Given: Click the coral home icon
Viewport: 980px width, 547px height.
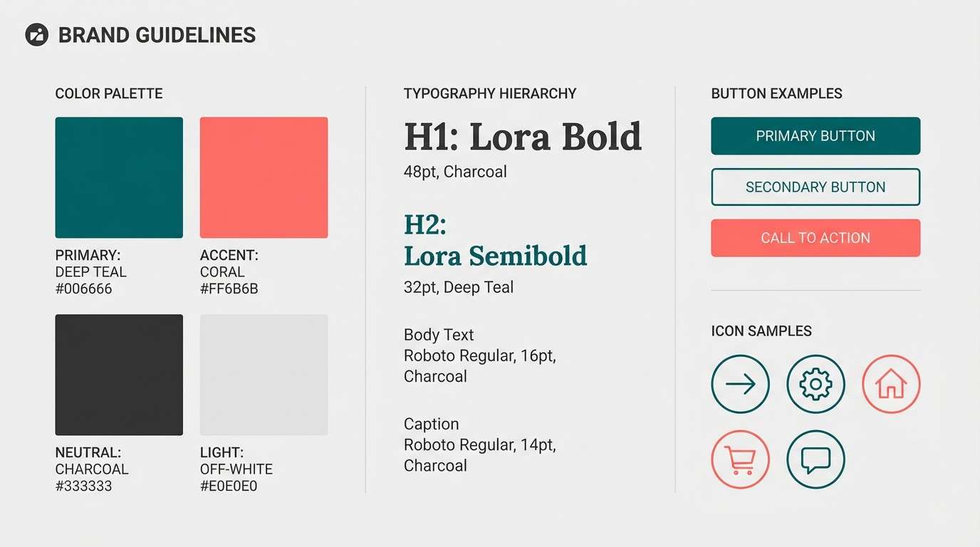Looking at the screenshot, I should click(891, 384).
